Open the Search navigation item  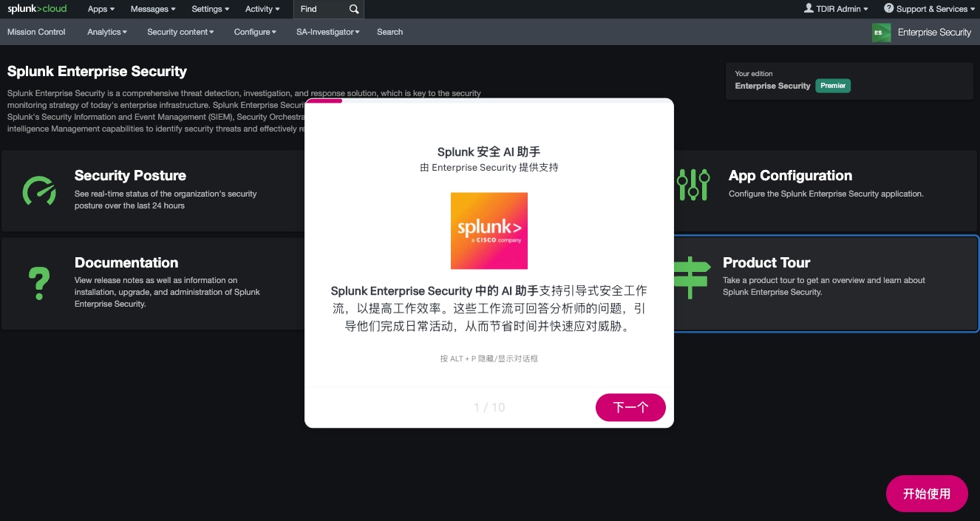point(389,32)
